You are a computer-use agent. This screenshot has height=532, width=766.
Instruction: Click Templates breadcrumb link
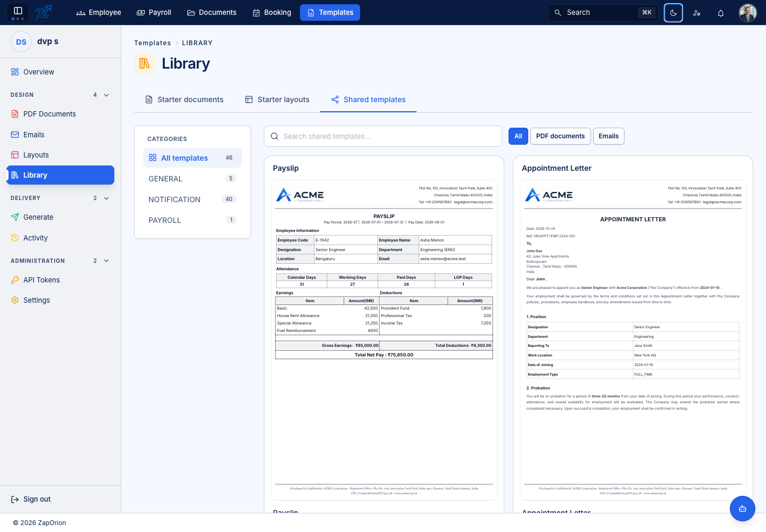(152, 43)
